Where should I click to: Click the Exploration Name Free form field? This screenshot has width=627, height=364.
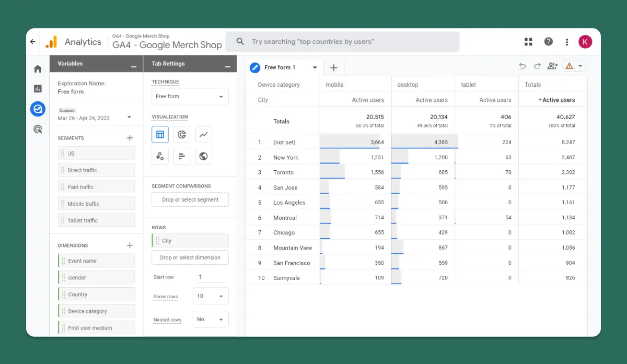point(71,92)
